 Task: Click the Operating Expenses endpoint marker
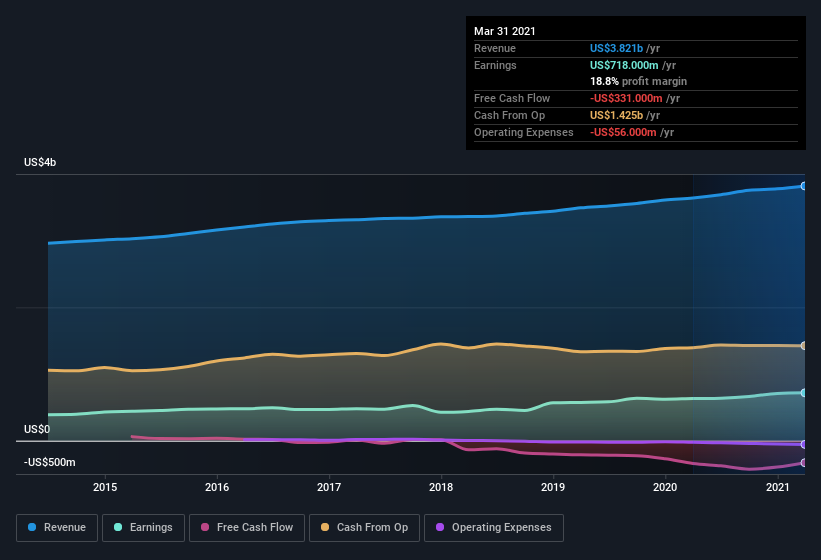click(803, 444)
